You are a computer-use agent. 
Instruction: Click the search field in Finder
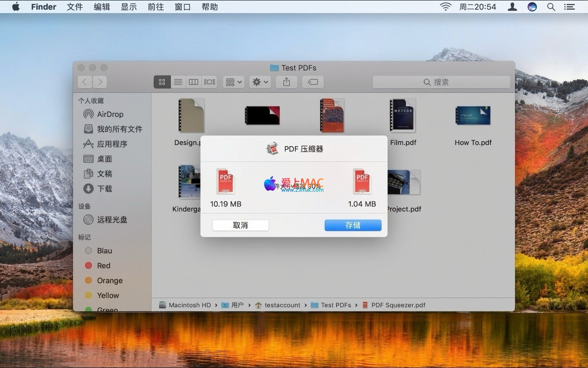tap(441, 82)
